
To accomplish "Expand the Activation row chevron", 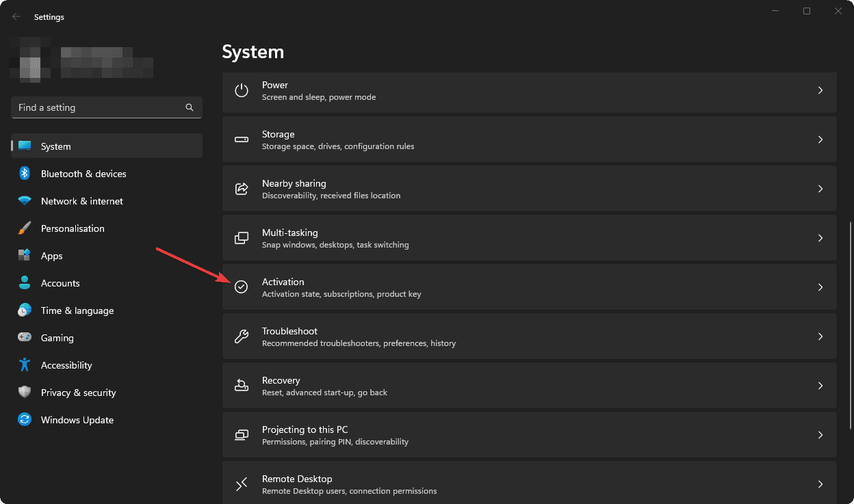I will pyautogui.click(x=820, y=287).
